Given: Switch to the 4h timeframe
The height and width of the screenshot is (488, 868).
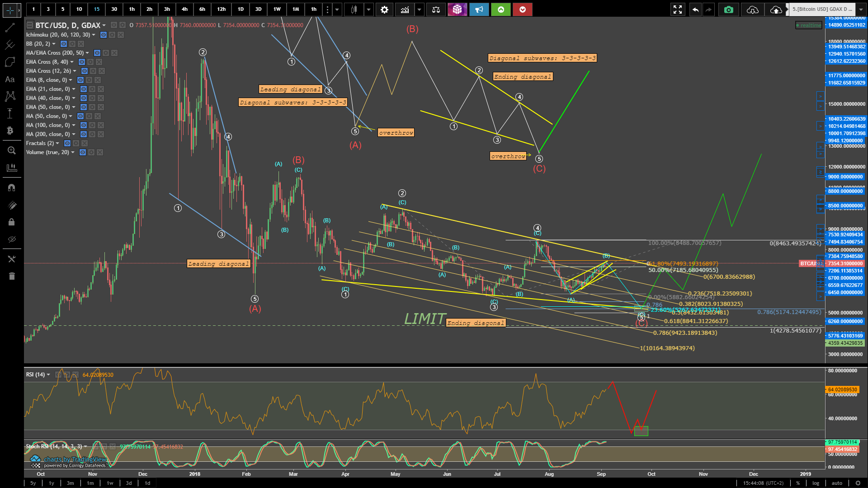Looking at the screenshot, I should coord(184,9).
